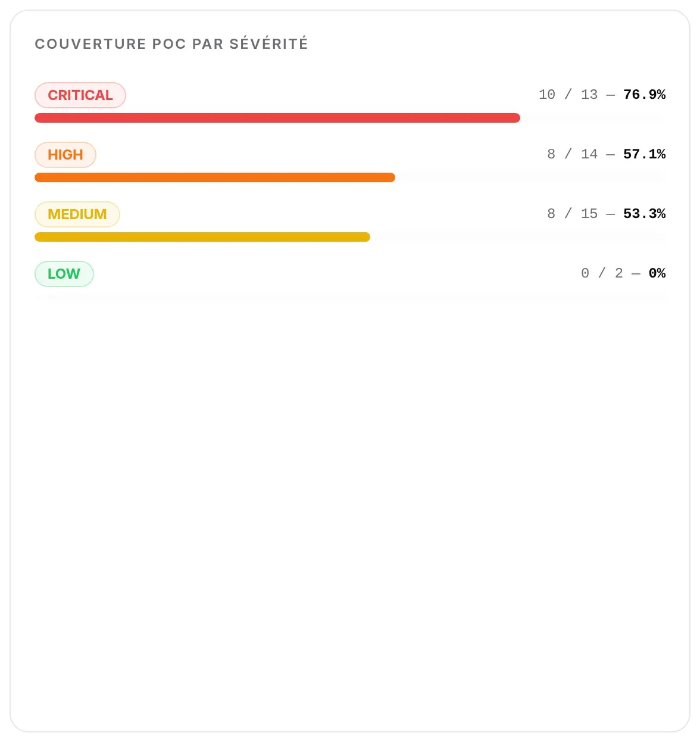
Task: Click the 76.9% critical coverage value
Action: [645, 95]
